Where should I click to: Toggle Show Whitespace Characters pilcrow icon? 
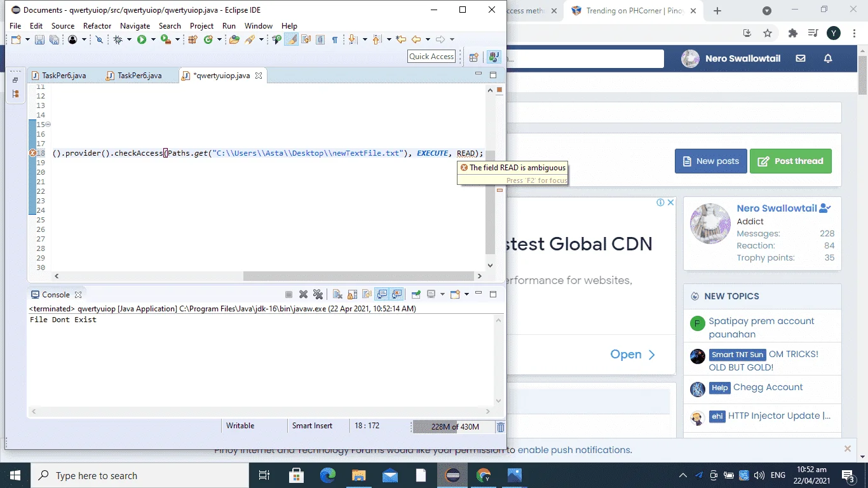coord(335,39)
